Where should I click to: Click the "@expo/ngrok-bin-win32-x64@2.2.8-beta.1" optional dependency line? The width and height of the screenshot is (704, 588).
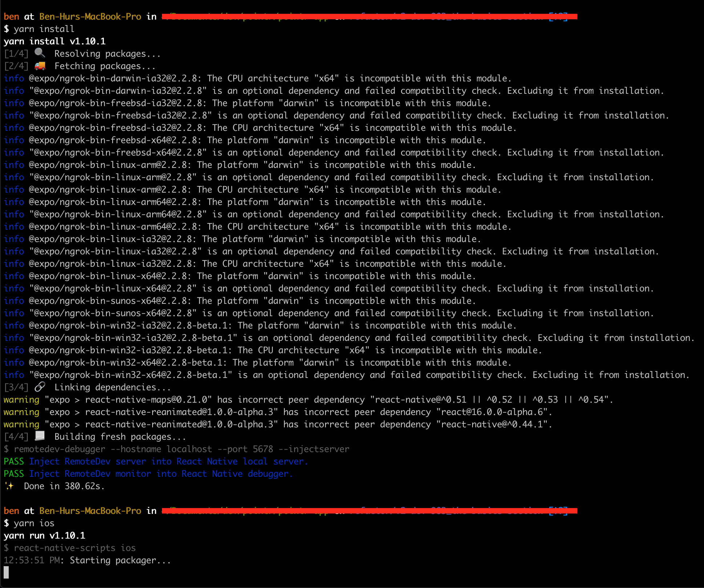coord(347,375)
